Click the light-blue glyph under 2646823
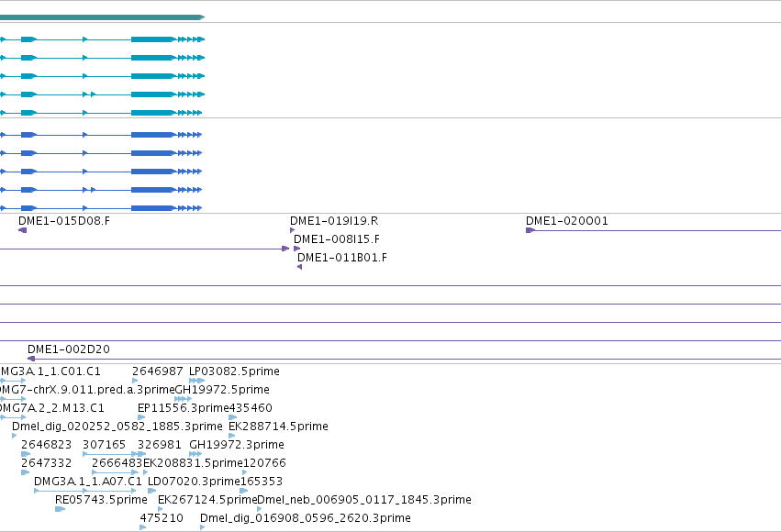781x532 pixels. [x=26, y=454]
